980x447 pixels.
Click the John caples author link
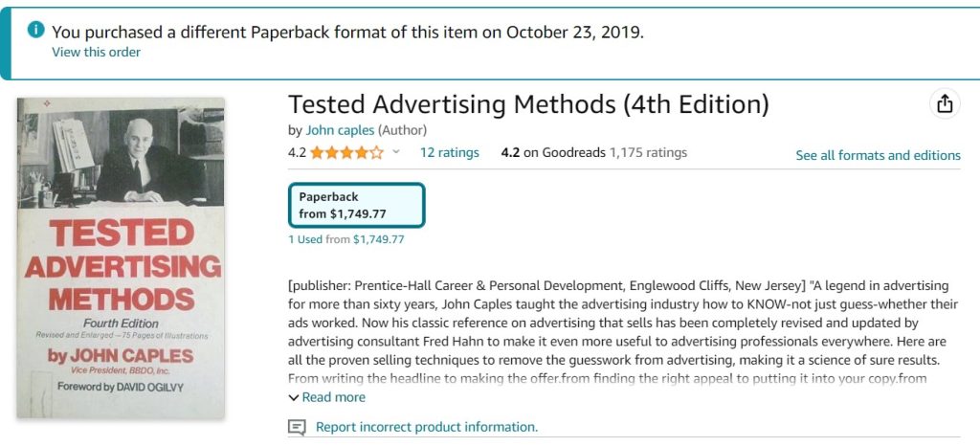coord(340,130)
